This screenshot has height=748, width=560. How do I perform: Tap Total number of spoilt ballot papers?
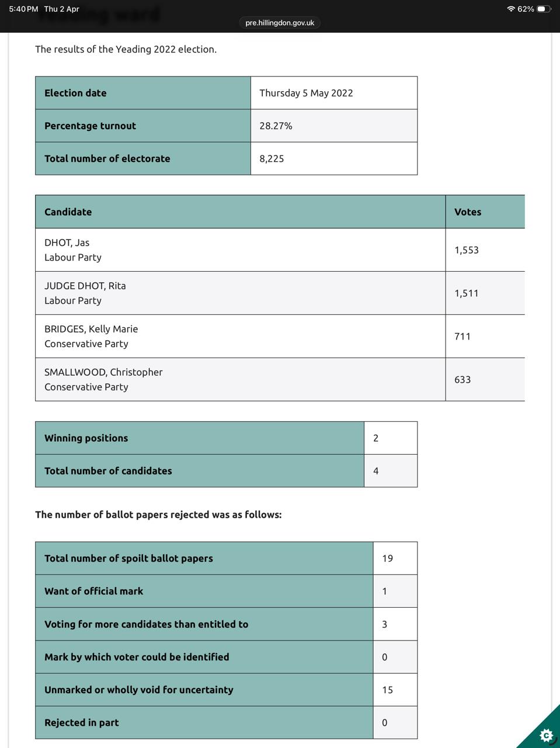128,558
